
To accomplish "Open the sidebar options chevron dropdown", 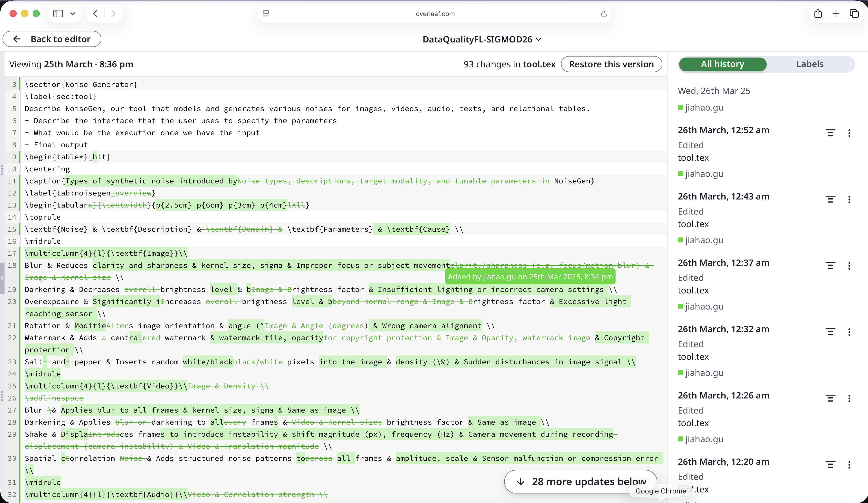I will point(73,13).
